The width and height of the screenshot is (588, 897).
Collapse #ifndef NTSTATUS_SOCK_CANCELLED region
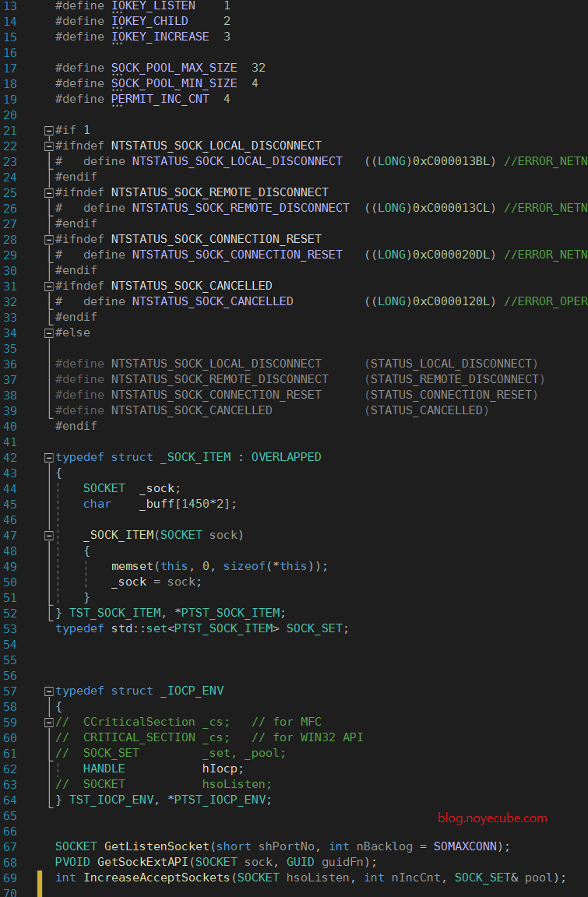[x=48, y=286]
